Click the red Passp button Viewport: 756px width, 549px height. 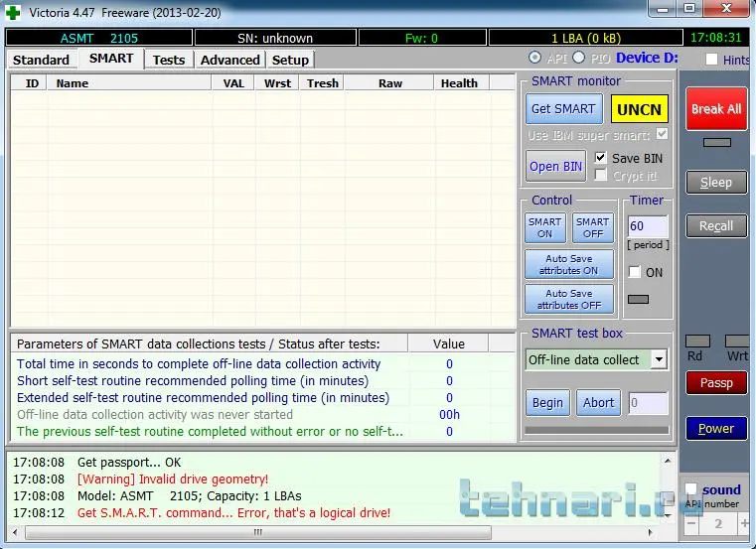tap(716, 382)
